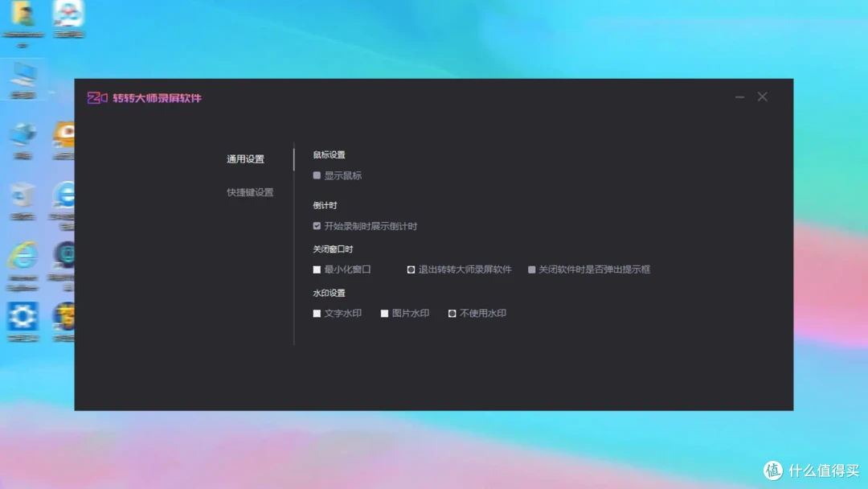Uncheck 开始录制时展示倒计时 option
Viewport: 868px width, 489px height.
(x=317, y=226)
